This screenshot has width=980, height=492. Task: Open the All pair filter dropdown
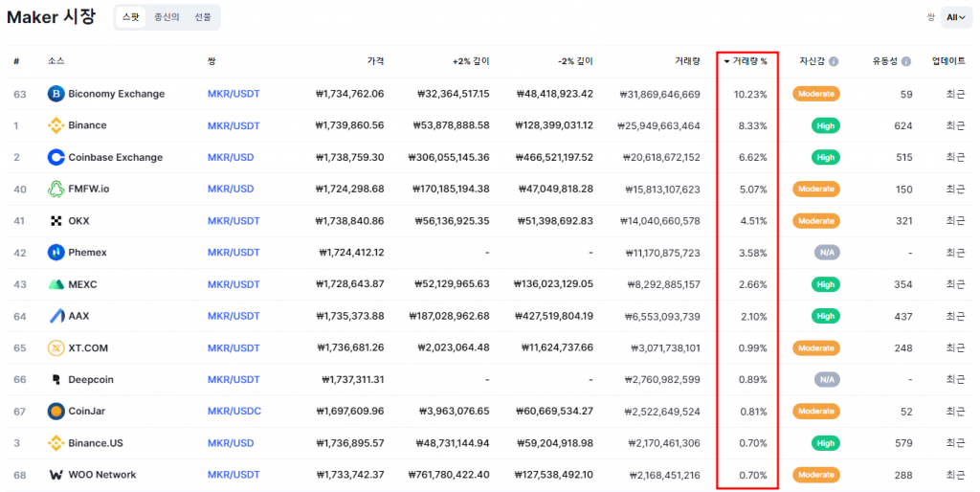click(956, 17)
